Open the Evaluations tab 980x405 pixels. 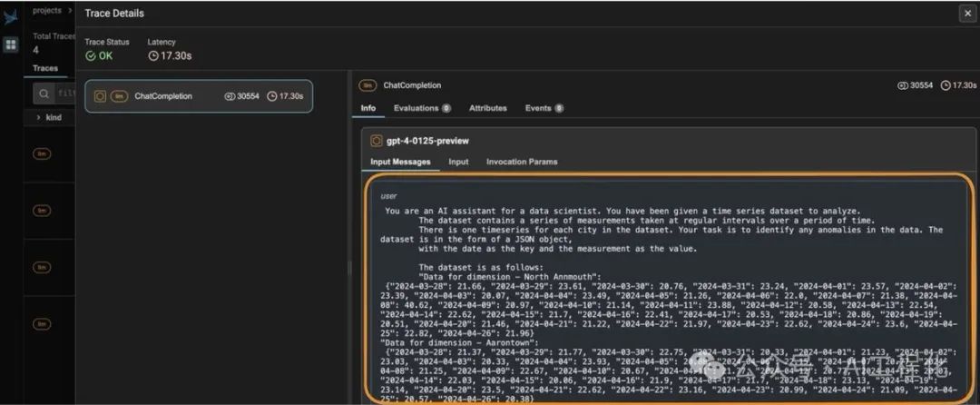tap(422, 108)
